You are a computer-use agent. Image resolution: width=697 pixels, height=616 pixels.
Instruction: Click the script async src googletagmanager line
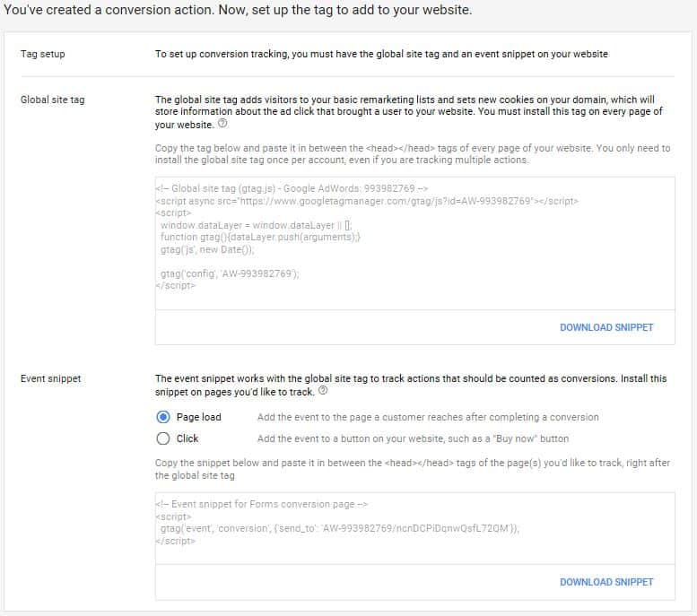367,201
